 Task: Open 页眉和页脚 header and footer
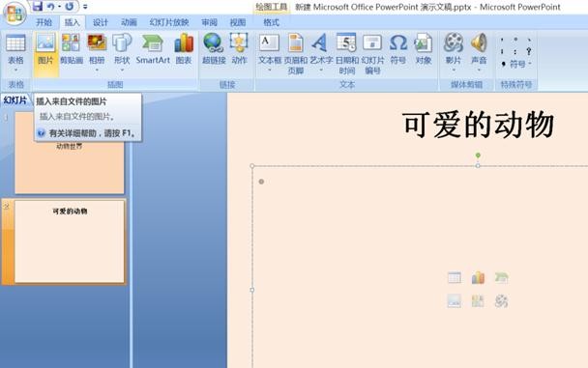click(x=296, y=54)
